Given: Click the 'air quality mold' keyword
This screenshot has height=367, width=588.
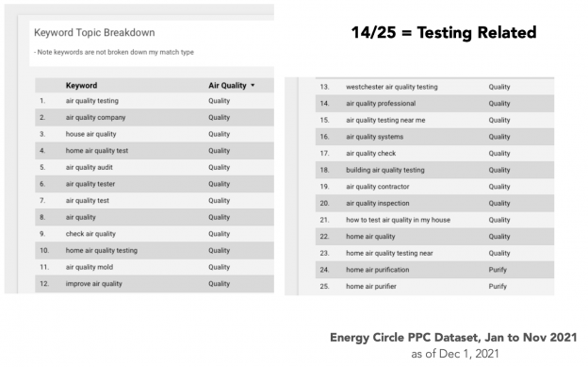Looking at the screenshot, I should tap(90, 267).
